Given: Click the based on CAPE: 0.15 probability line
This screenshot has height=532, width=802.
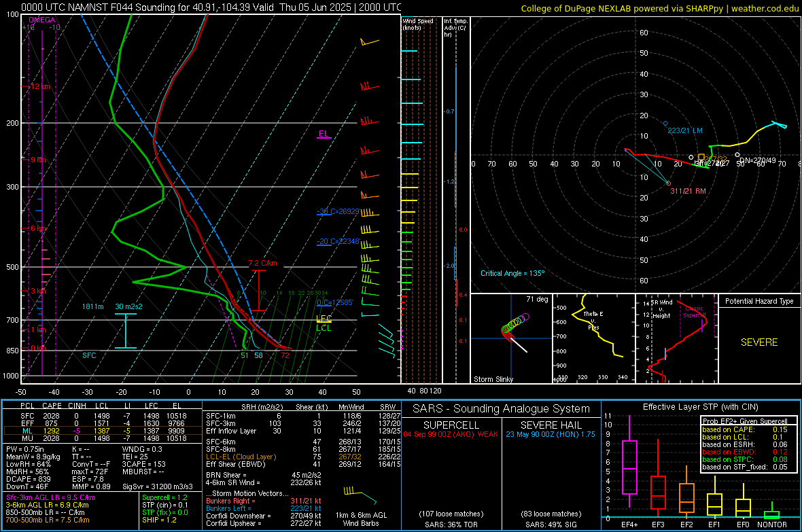Looking at the screenshot, I should tap(745, 429).
